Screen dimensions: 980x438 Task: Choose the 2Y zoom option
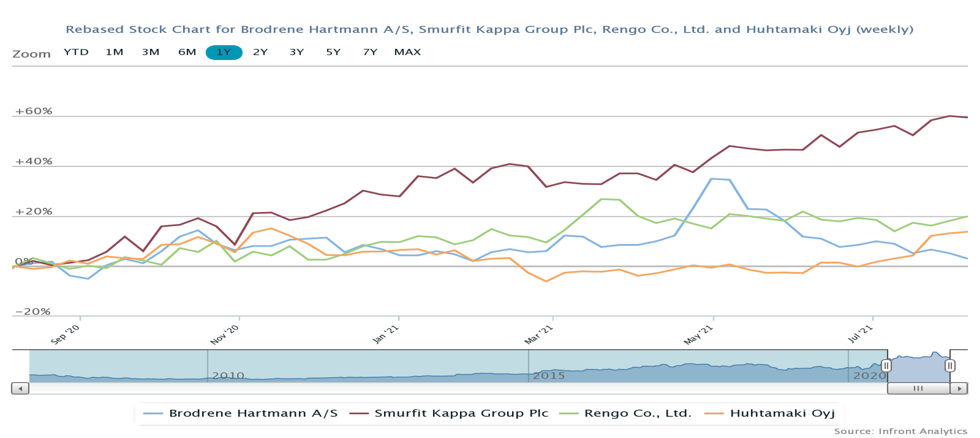point(260,52)
